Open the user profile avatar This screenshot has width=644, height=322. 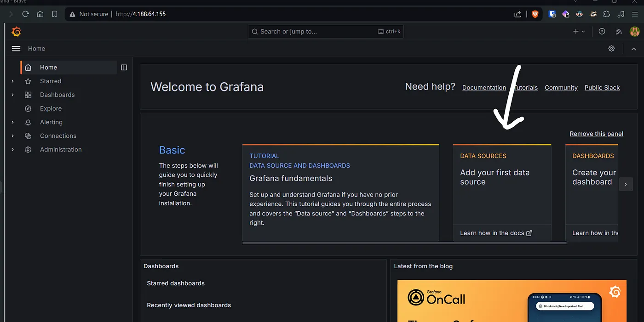[x=634, y=31]
